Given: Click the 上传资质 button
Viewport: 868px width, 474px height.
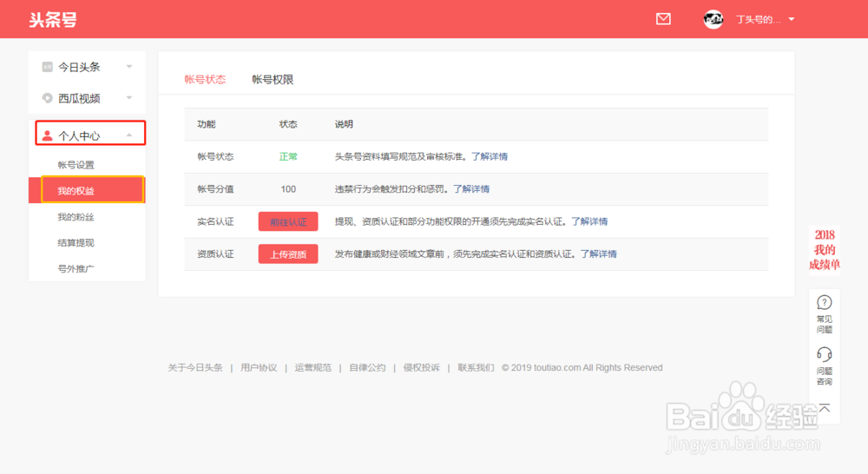Looking at the screenshot, I should pos(288,254).
